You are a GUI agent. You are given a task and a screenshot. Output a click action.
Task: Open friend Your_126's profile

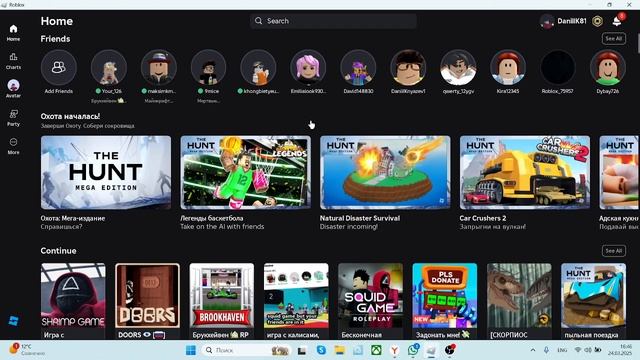109,67
